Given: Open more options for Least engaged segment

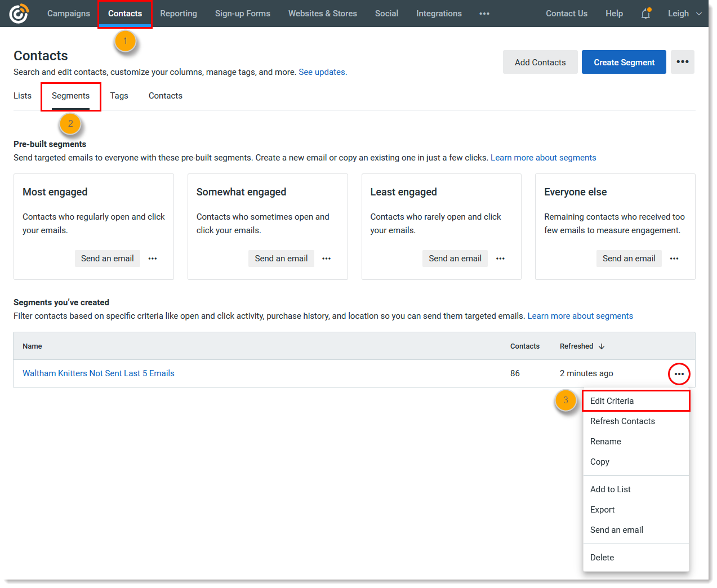Looking at the screenshot, I should click(x=500, y=258).
